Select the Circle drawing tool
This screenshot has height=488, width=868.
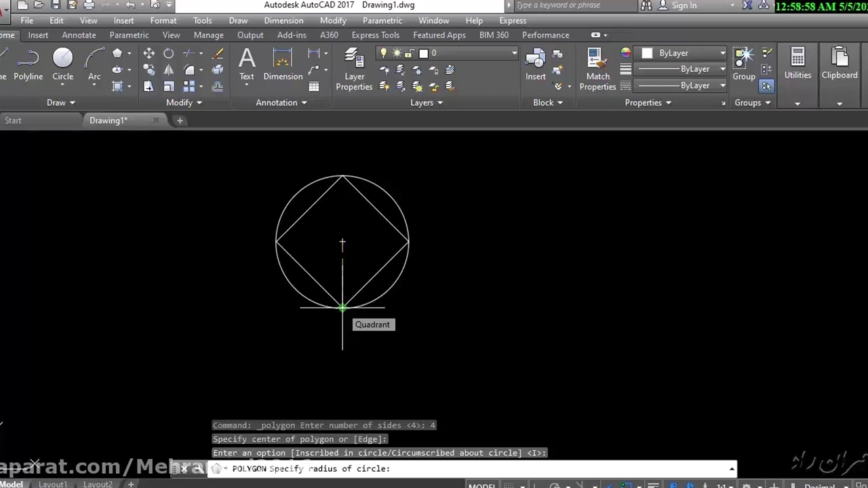click(x=62, y=64)
